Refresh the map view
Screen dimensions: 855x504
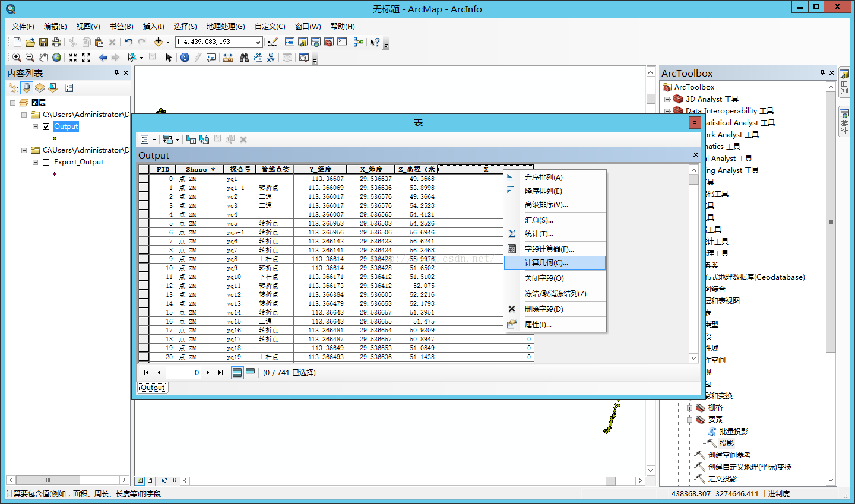point(164,480)
